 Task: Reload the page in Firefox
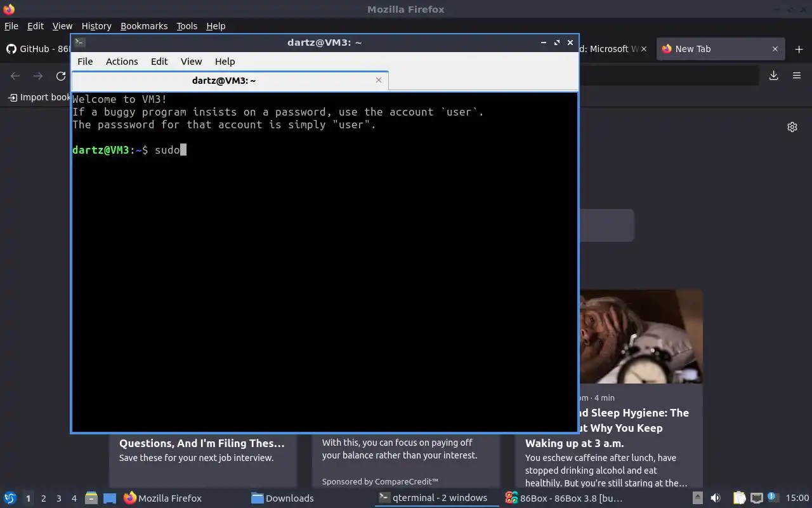tap(61, 76)
